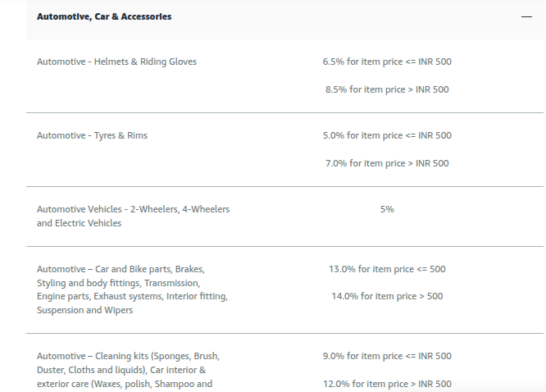Select Automotive Vehicles 2-Wheelers, 4-Wheelers text
Image resolution: width=546 pixels, height=392 pixels.
[134, 209]
